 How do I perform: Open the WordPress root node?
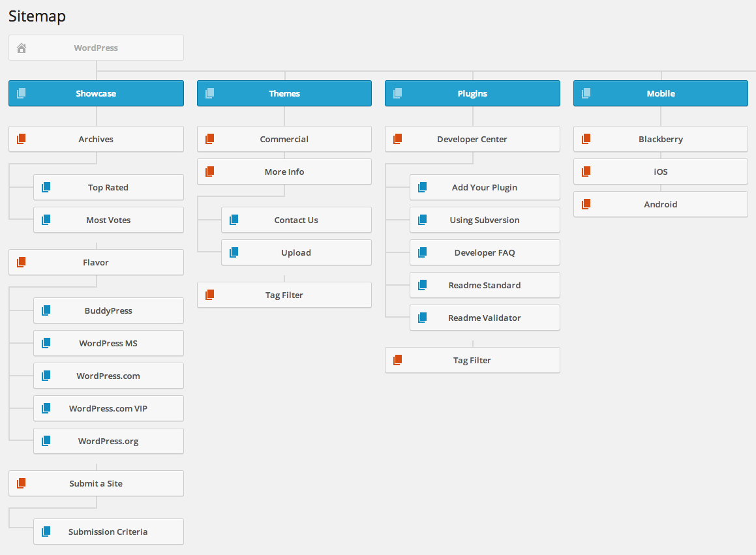coord(96,48)
